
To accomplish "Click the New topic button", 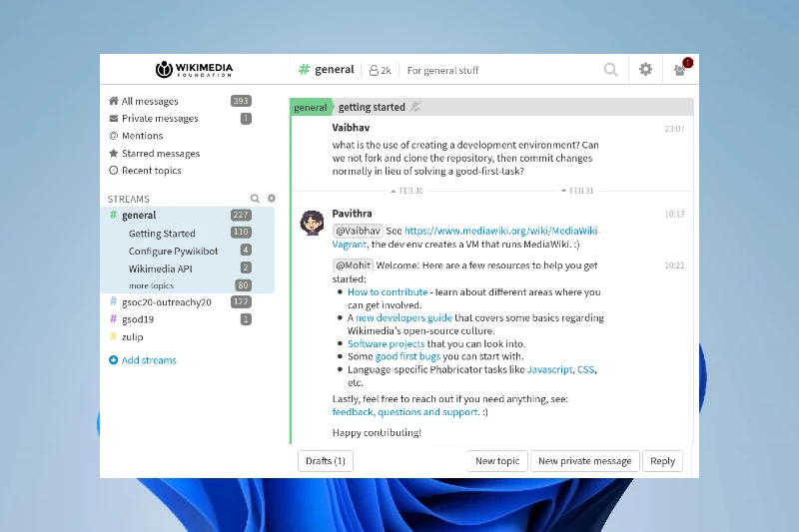I will [x=497, y=461].
